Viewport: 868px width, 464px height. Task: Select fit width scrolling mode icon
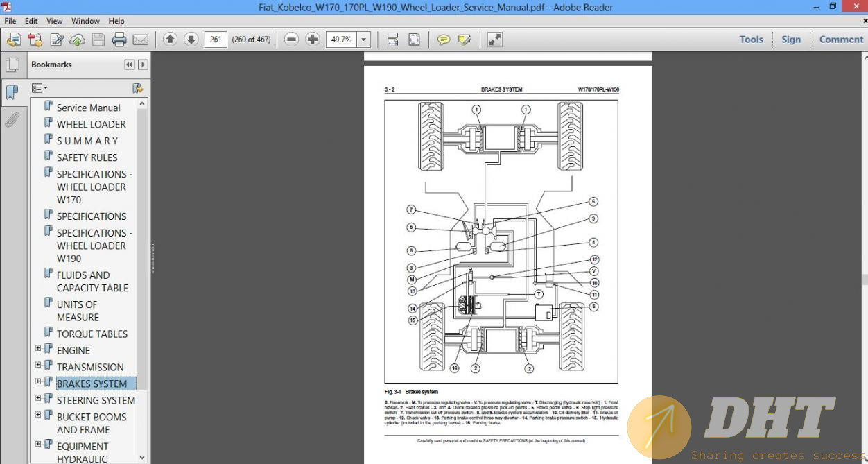pos(393,40)
